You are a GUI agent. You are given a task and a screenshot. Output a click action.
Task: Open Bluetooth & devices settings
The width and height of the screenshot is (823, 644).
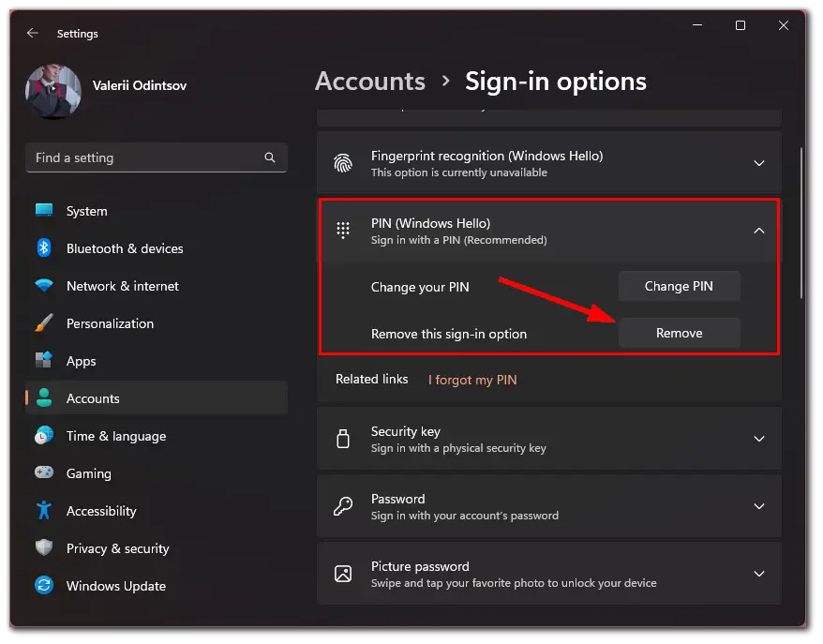[156, 248]
